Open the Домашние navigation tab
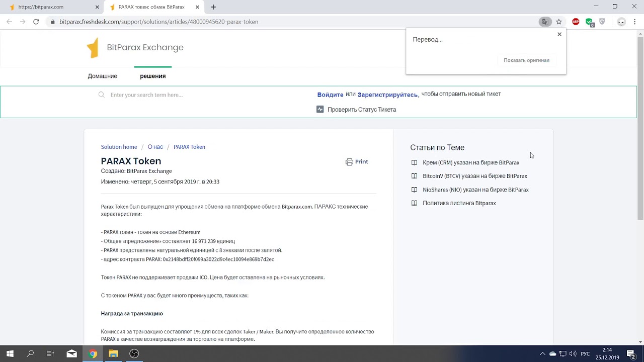Screen dimensions: 644x362 pyautogui.click(x=103, y=76)
